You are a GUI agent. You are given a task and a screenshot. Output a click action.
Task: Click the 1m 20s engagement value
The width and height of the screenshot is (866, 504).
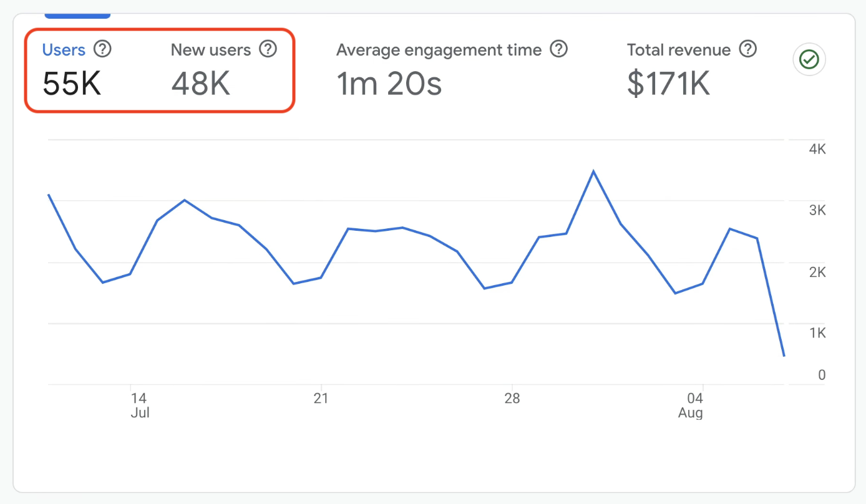[389, 83]
